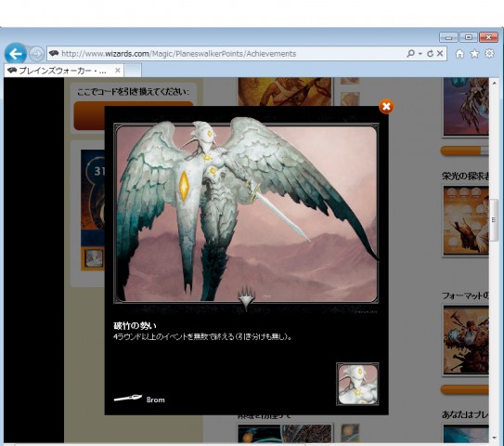Viewport: 504px width, 446px height.
Task: Click the 栄光の探求者 achievement thumbnail
Action: [x=466, y=221]
